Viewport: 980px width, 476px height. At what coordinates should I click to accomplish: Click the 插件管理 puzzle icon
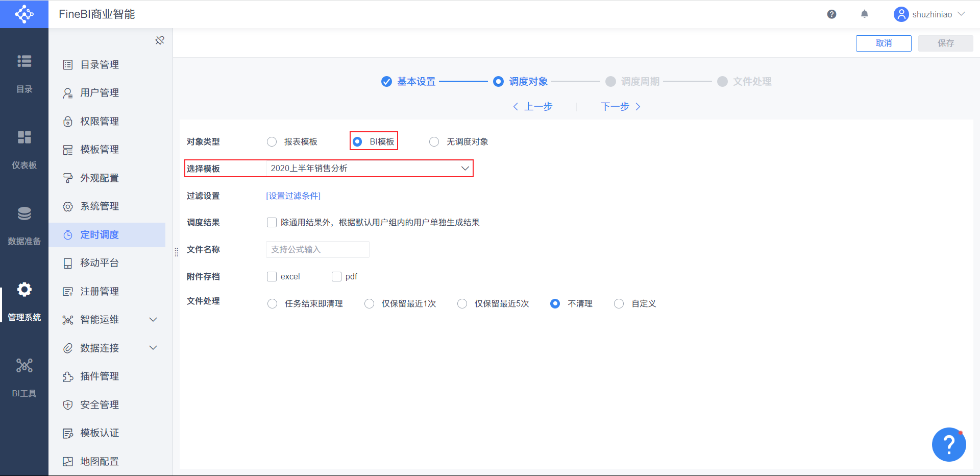click(x=68, y=376)
